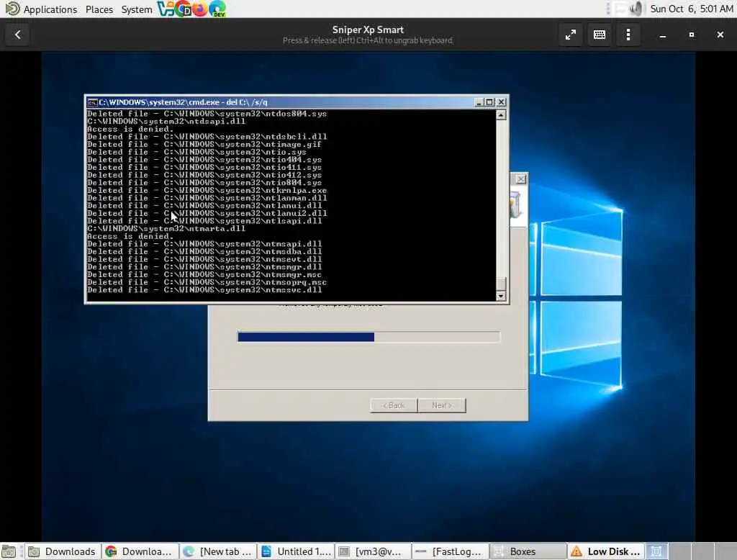737x560 pixels.
Task: Click the line deleting ntdos804.sys
Action: point(207,114)
